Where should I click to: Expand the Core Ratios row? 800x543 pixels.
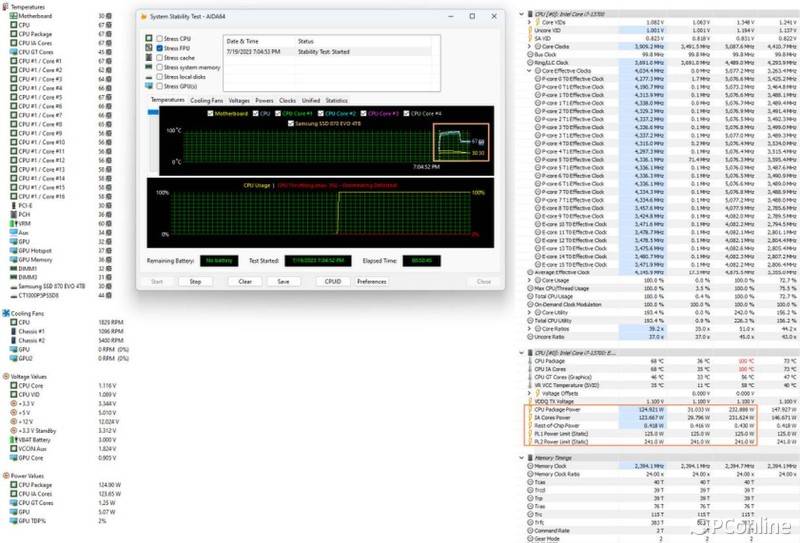pos(530,329)
